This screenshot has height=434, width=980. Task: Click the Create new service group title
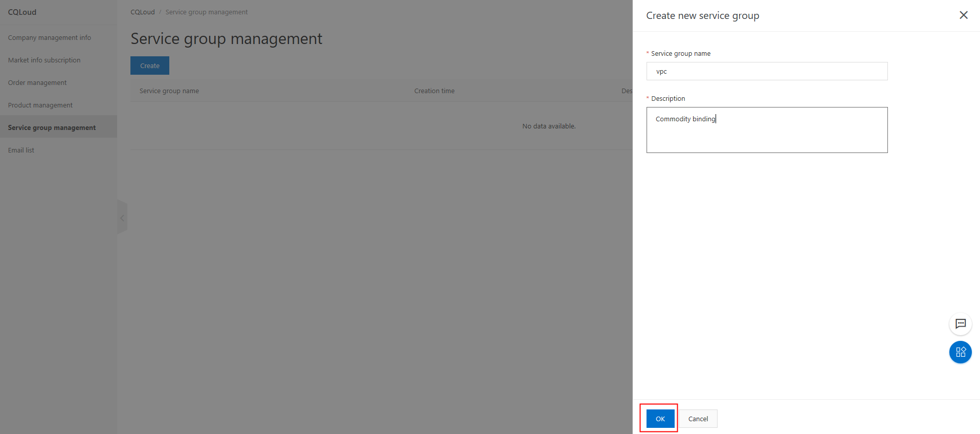[703, 15]
